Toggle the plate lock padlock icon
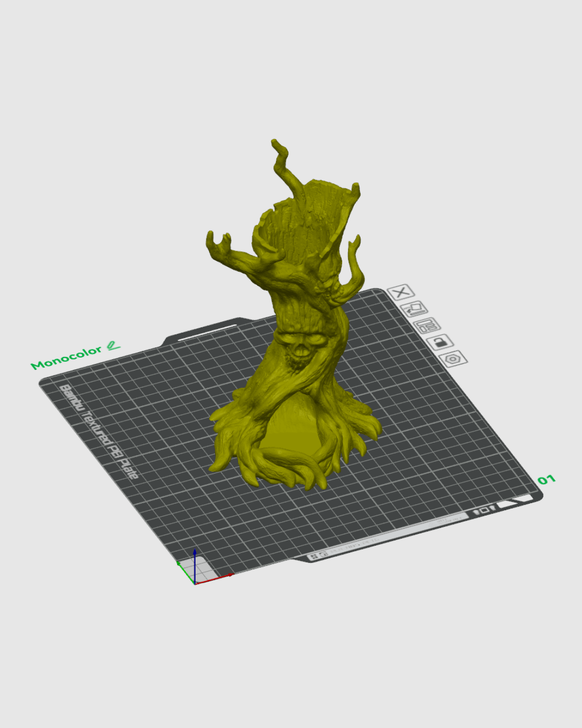Screen dimensions: 582x728 [x=440, y=342]
